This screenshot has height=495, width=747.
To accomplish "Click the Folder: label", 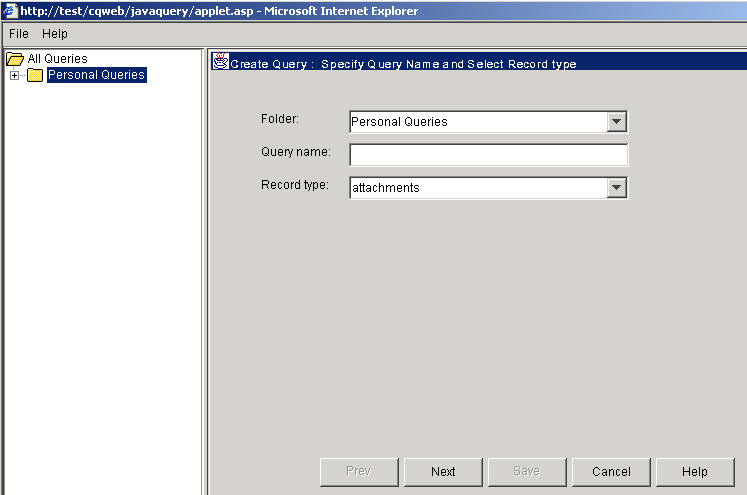I will coord(280,119).
